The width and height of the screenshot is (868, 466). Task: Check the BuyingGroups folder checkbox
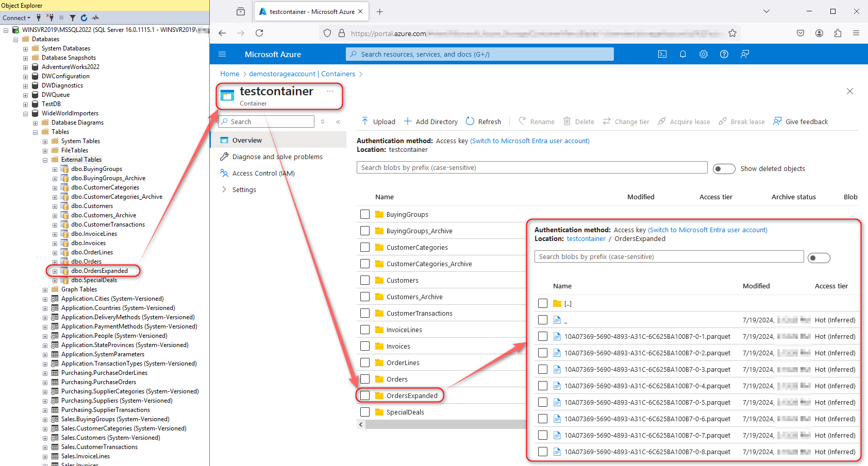(x=365, y=214)
